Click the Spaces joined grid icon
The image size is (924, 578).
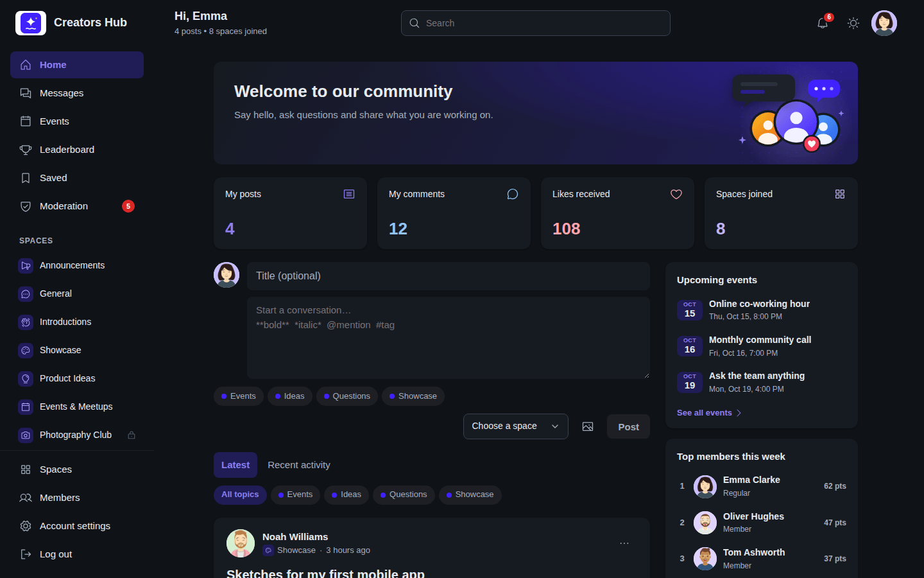pos(840,194)
